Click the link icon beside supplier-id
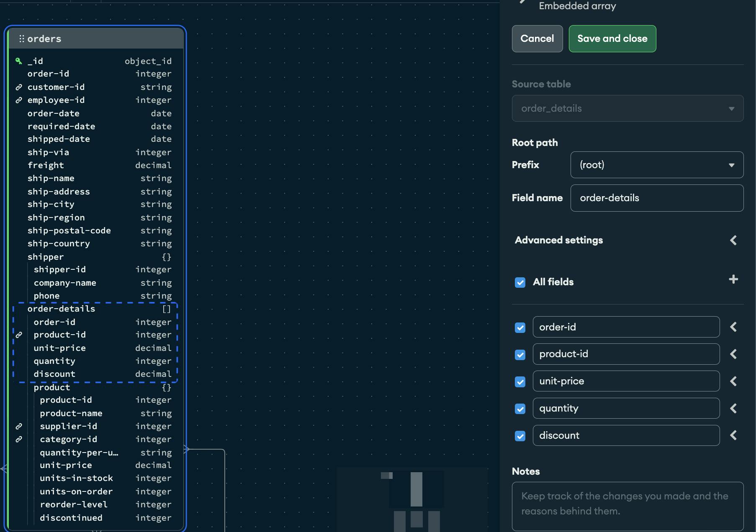756x532 pixels. tap(18, 426)
